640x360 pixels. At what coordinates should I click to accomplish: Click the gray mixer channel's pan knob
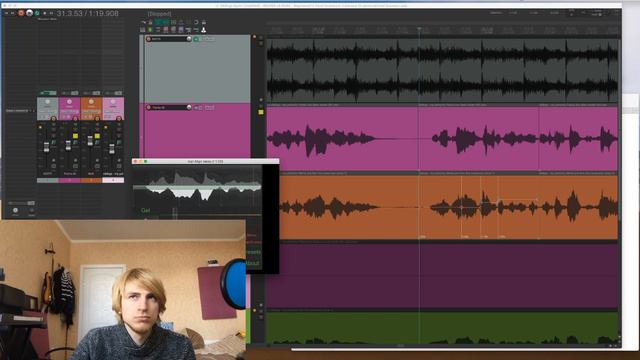[47, 102]
